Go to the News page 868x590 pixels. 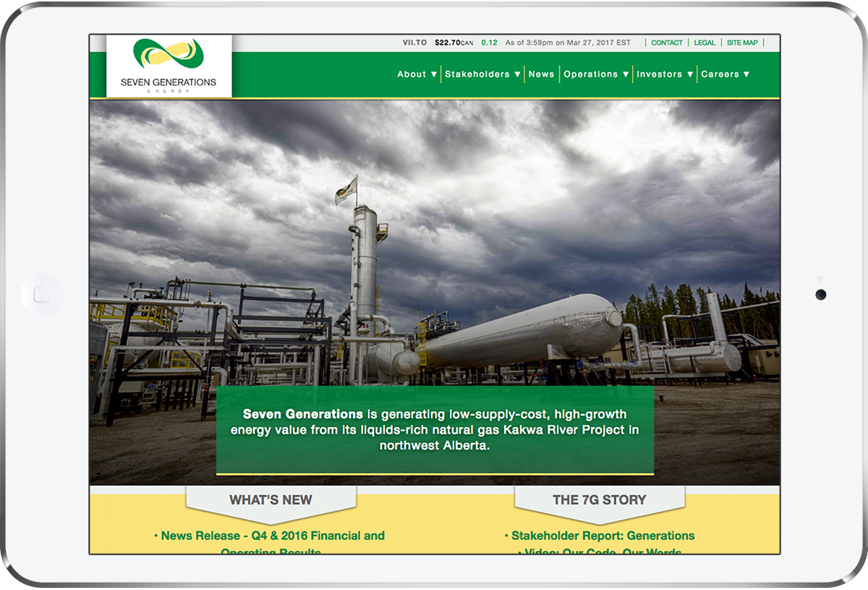tap(541, 74)
